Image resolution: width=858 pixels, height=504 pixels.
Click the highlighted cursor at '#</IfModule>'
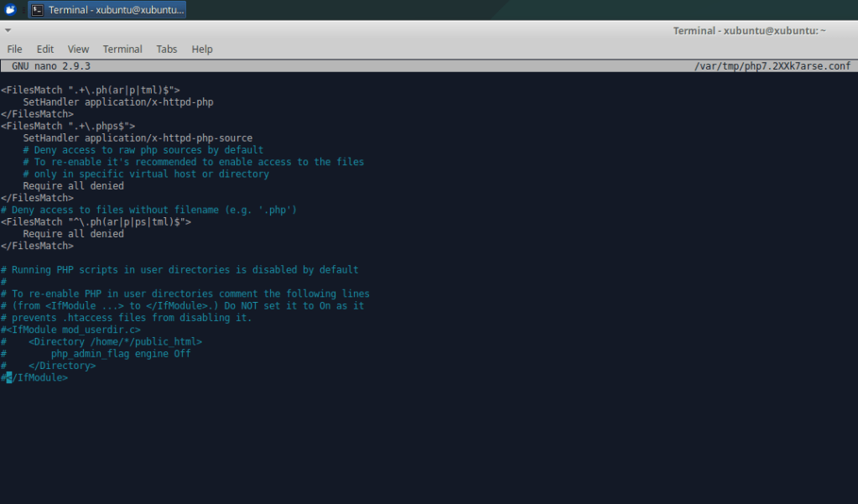coord(9,378)
